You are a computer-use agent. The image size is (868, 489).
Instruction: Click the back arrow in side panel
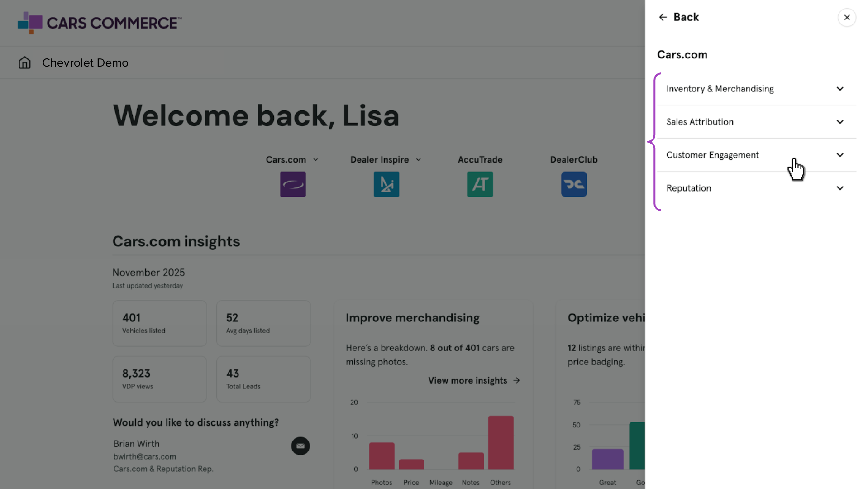663,17
